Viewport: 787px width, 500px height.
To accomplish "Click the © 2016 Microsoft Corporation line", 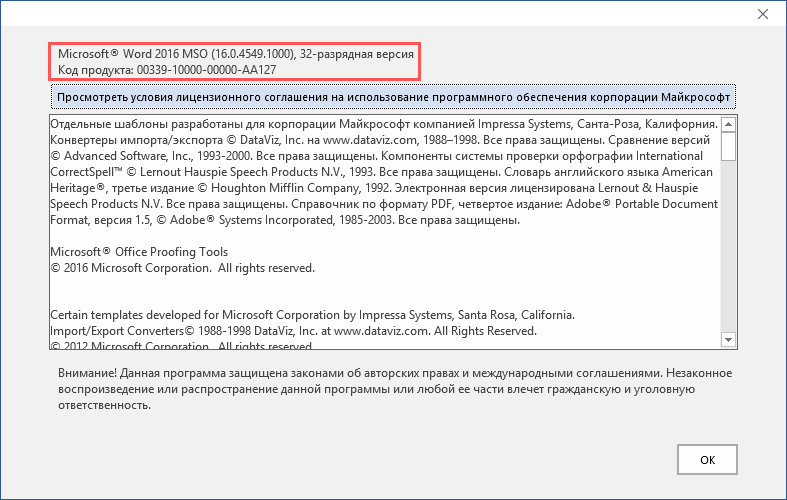I will 183,268.
